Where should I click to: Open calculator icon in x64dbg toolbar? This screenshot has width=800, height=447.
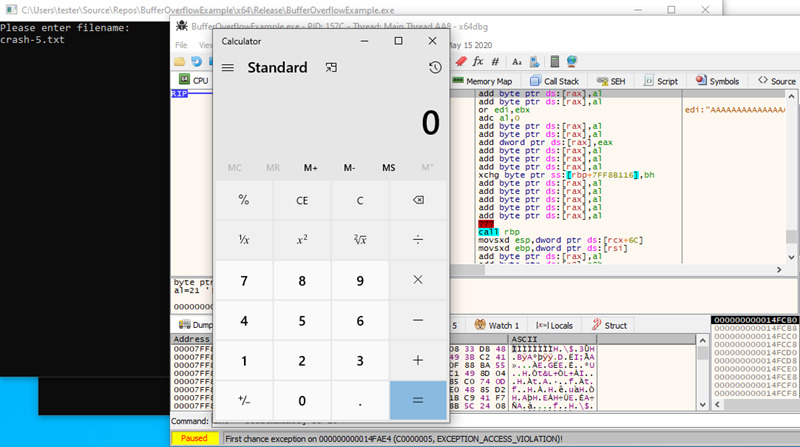coord(555,62)
